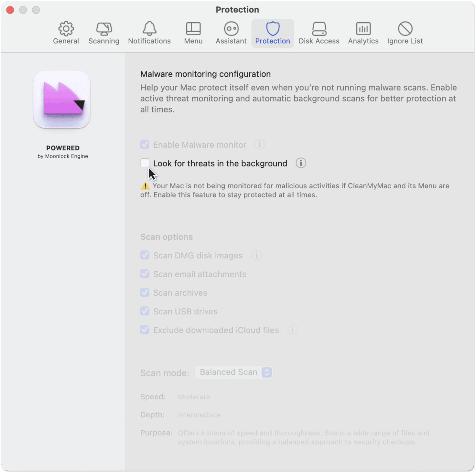Click the 'Moderate' speed value

194,397
